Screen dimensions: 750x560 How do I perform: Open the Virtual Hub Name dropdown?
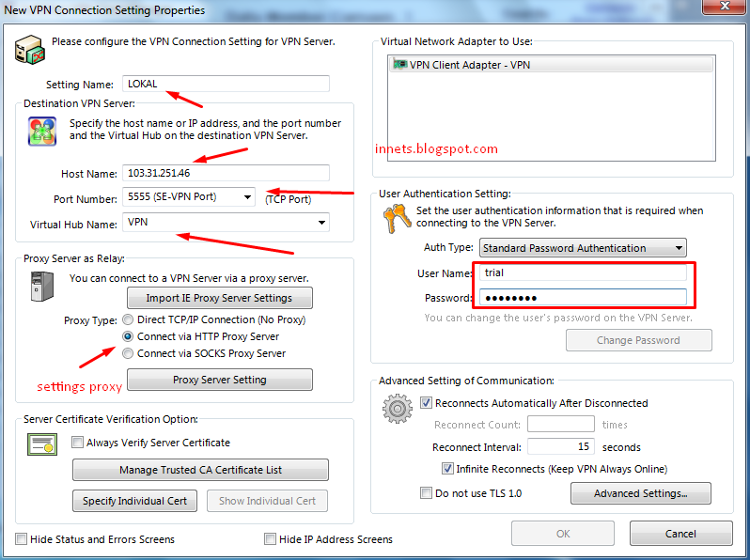coord(322,223)
